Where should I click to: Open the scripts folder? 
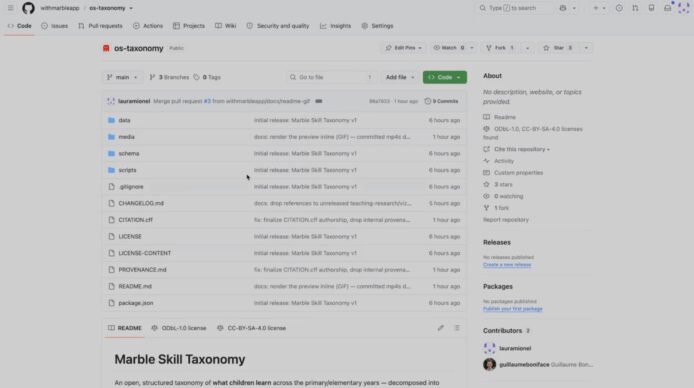(127, 170)
